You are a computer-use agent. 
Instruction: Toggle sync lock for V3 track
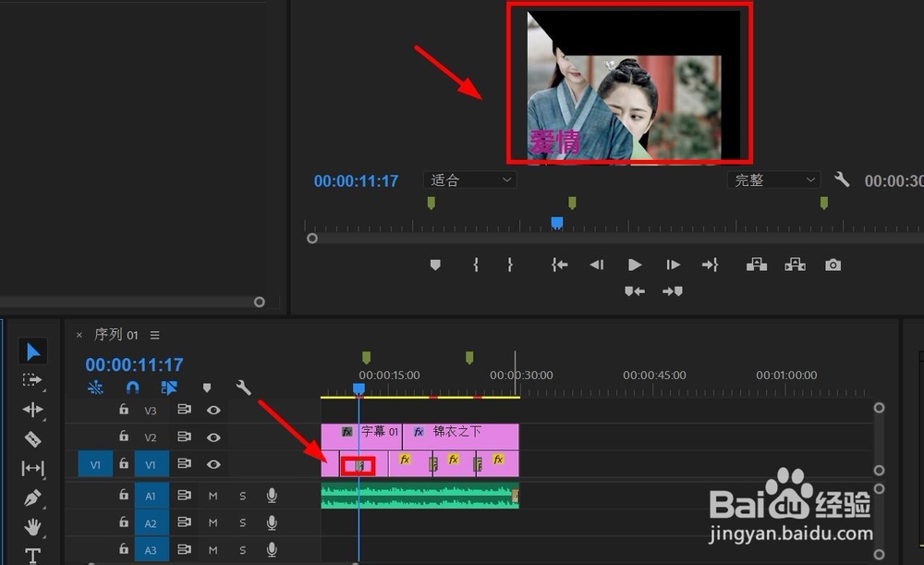pyautogui.click(x=185, y=410)
